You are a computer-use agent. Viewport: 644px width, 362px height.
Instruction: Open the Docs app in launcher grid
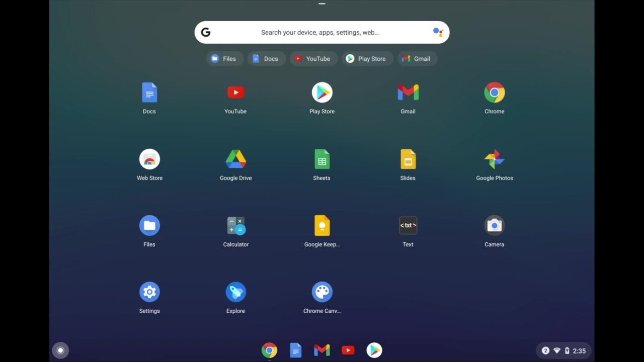pos(149,93)
